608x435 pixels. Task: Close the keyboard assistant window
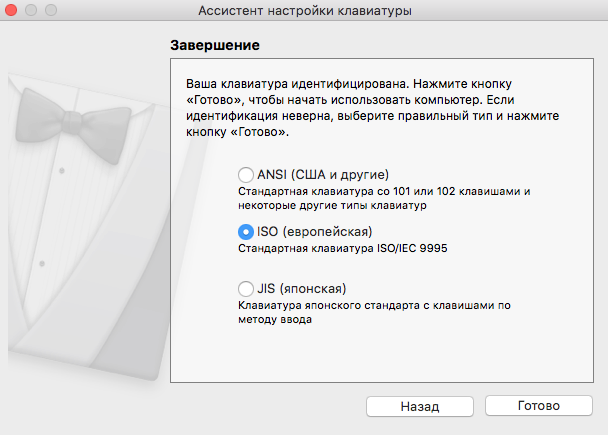point(11,10)
